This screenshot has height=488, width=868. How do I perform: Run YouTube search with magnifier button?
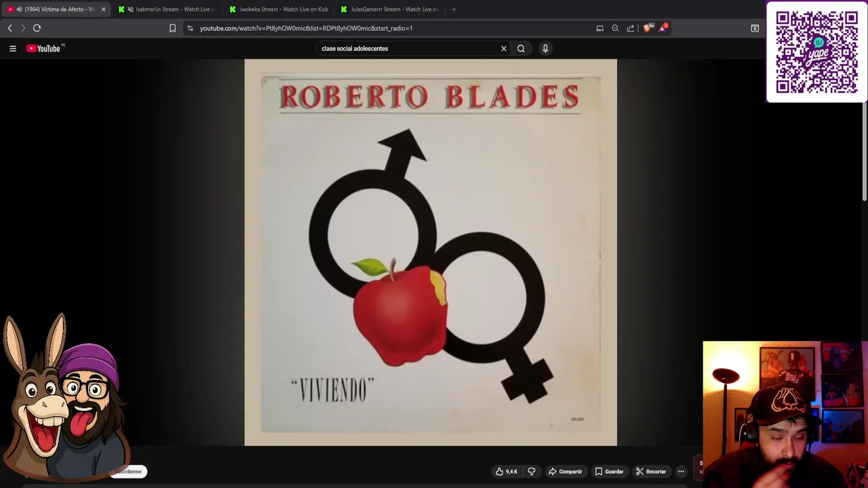click(x=521, y=48)
